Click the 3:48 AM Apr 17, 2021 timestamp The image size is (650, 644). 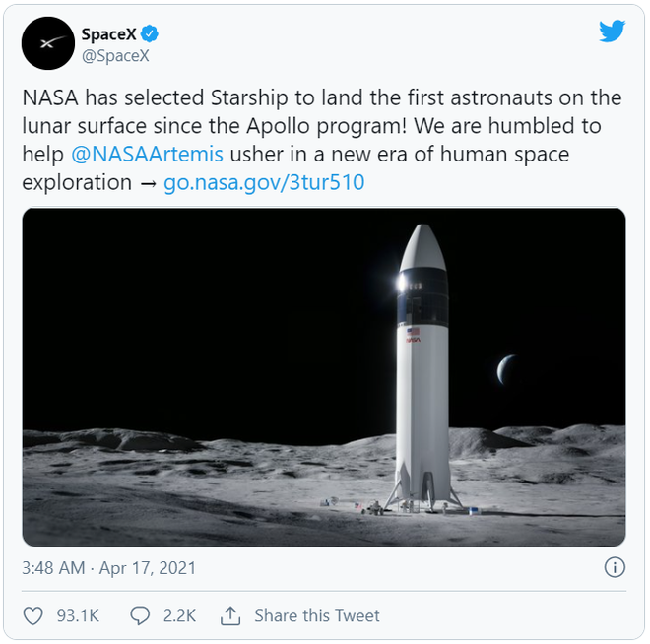click(x=108, y=568)
